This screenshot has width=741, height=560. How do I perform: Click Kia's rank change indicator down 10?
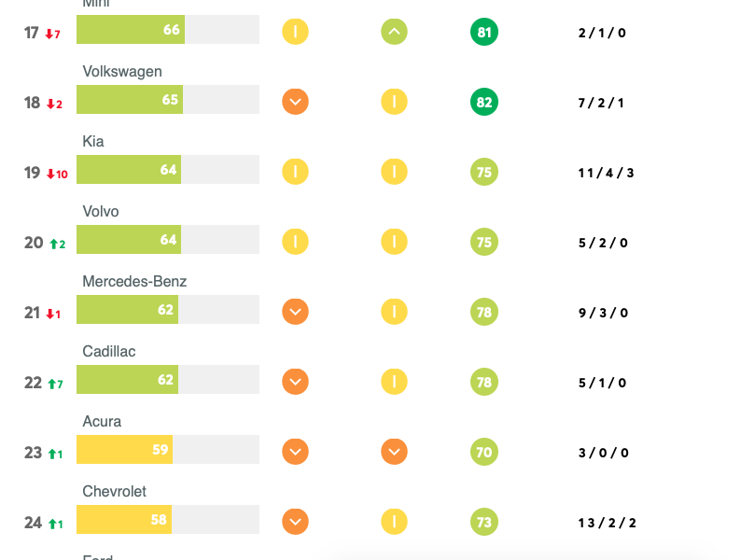pos(57,174)
